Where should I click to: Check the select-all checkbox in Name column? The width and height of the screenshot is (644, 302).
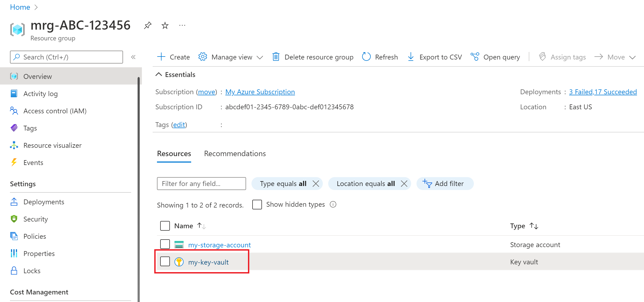(x=165, y=226)
